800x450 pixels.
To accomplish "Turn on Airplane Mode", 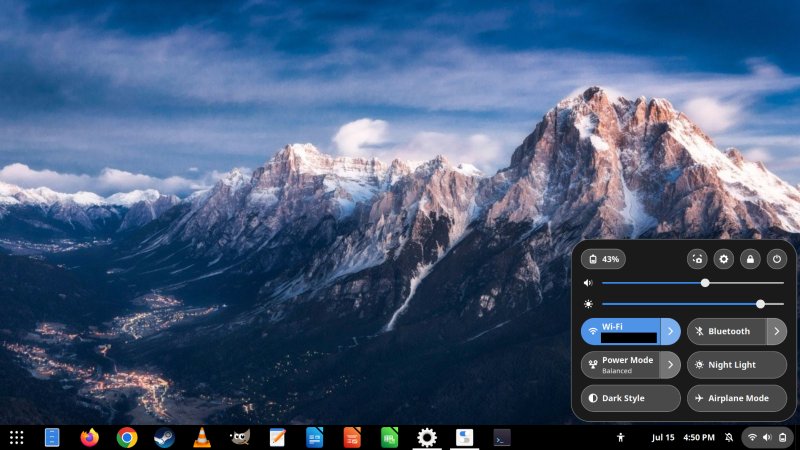I will (x=737, y=398).
